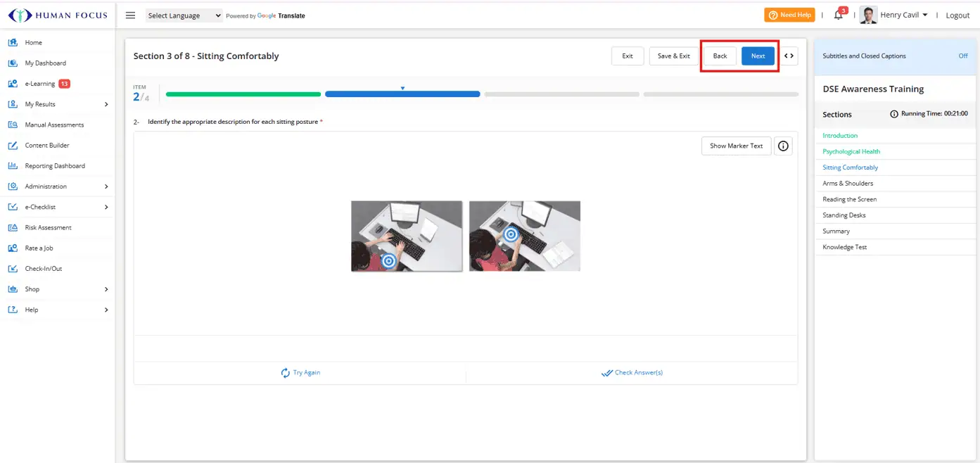Click the Help sidebar icon

13,310
